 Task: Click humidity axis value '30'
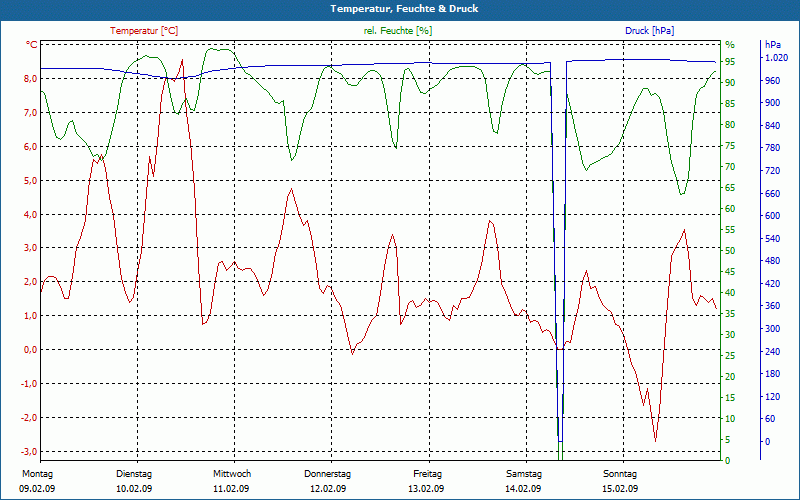(730, 335)
